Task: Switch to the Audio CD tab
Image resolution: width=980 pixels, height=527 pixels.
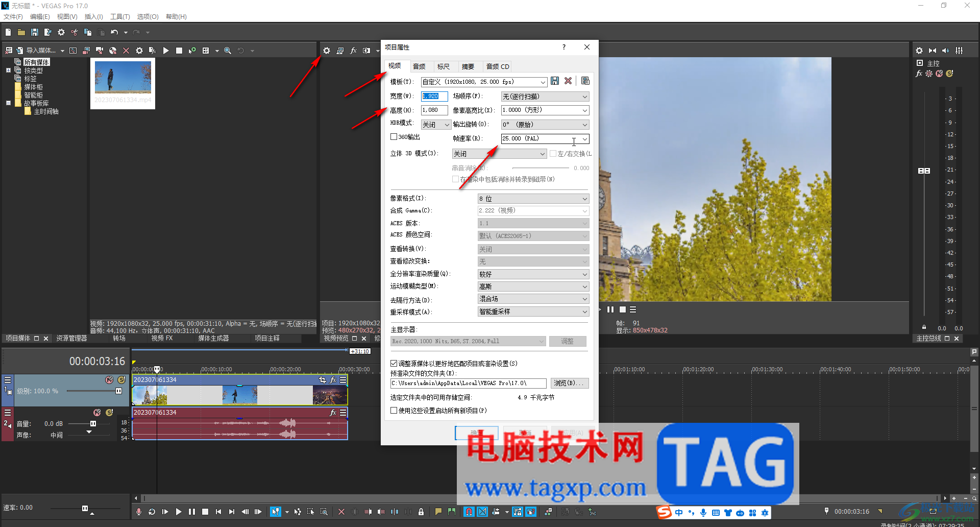Action: (498, 66)
